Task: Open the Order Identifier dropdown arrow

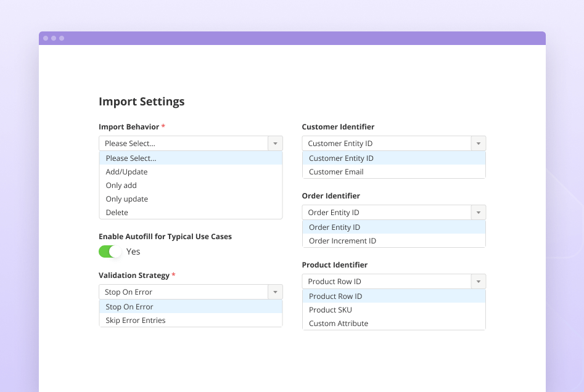Action: point(478,212)
